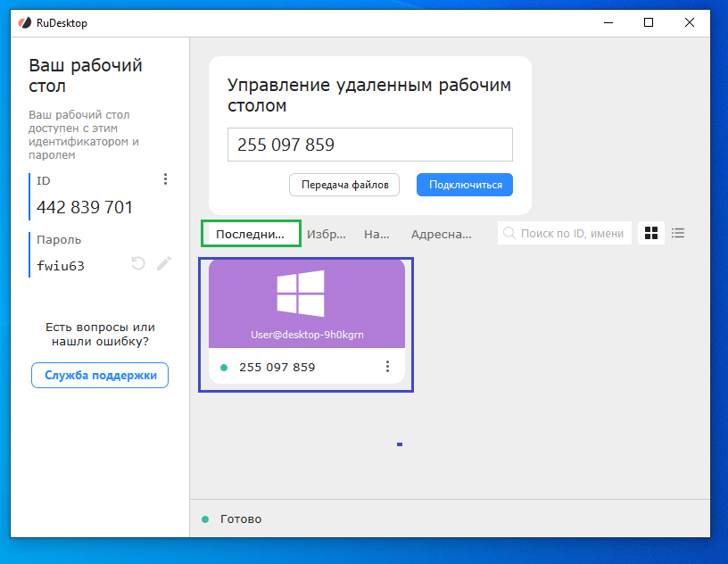
Task: Open the ID options three-dot menu
Action: (165, 179)
